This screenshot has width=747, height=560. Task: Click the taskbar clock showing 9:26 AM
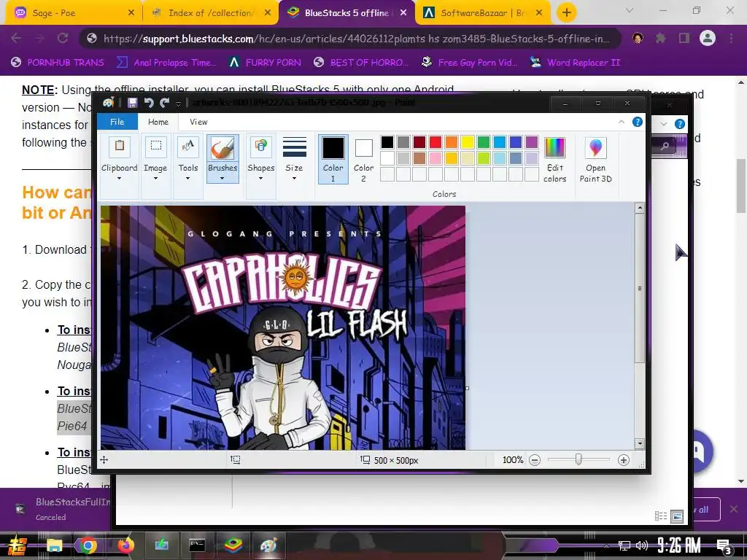point(678,545)
